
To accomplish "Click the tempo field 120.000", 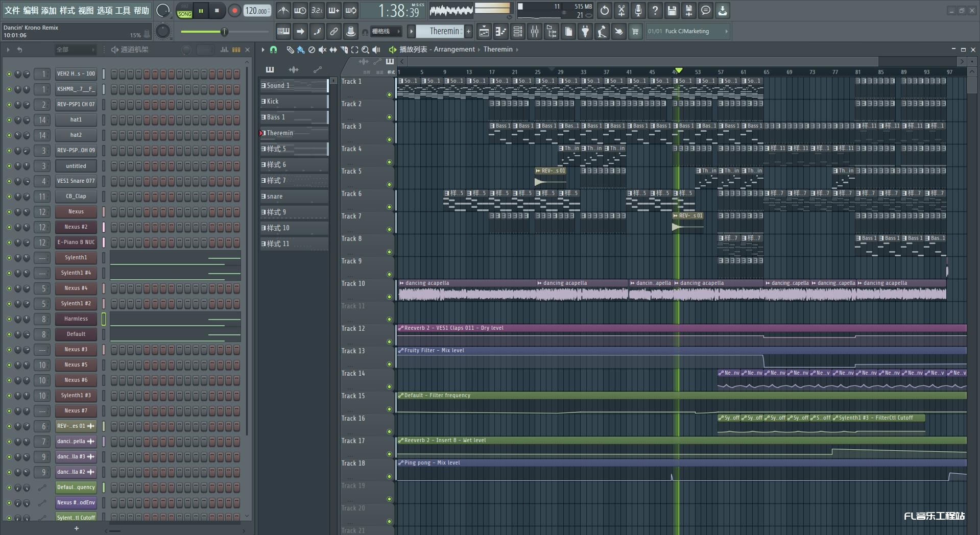I will tap(257, 11).
